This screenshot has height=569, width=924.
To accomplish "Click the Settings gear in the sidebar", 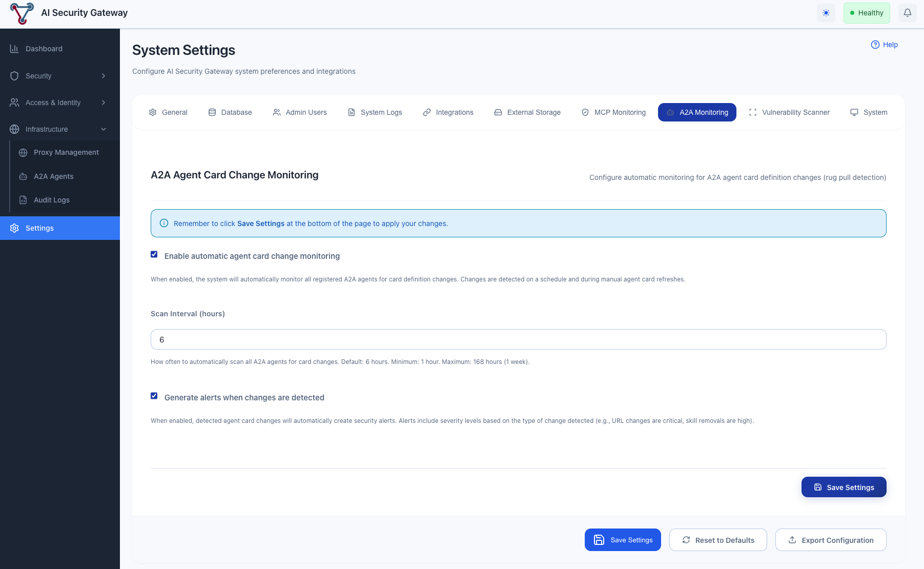I will coord(14,228).
